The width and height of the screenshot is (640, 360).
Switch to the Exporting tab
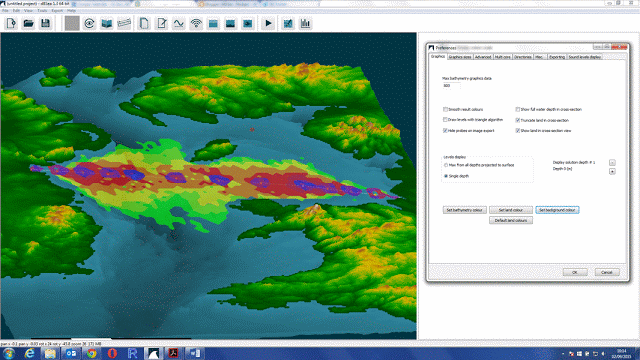(557, 57)
